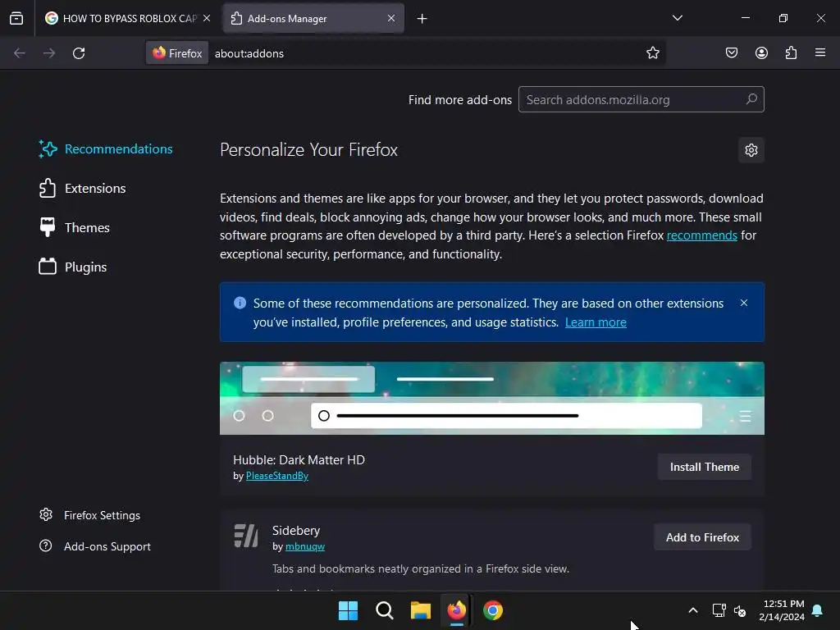
Task: Open the clock showing 12:51 PM
Action: point(782,610)
